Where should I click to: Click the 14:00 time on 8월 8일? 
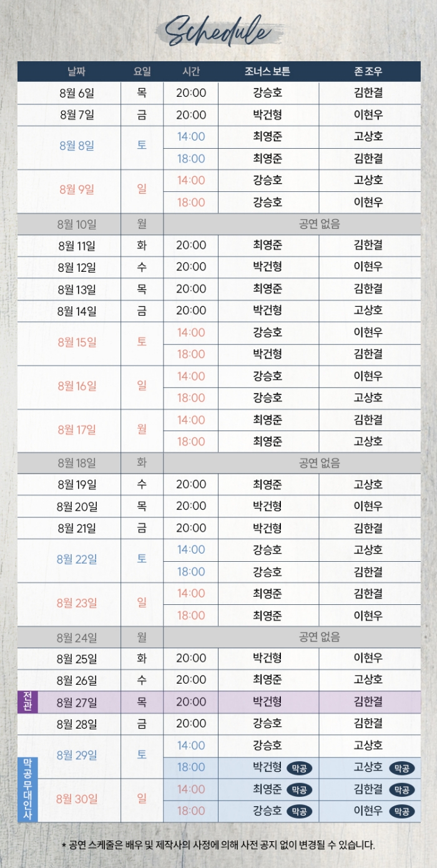191,137
